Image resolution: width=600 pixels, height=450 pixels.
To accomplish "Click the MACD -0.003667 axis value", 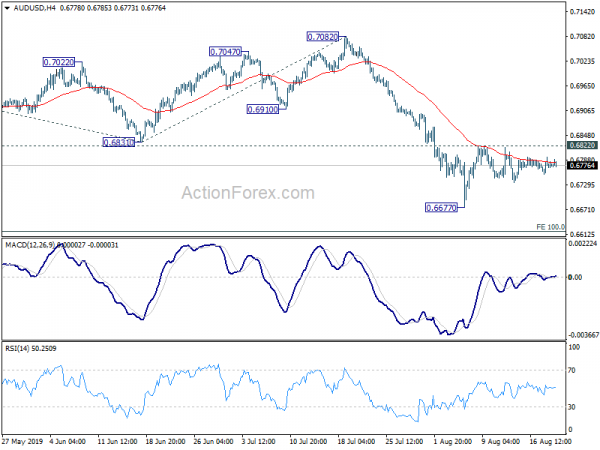I will tap(583, 335).
